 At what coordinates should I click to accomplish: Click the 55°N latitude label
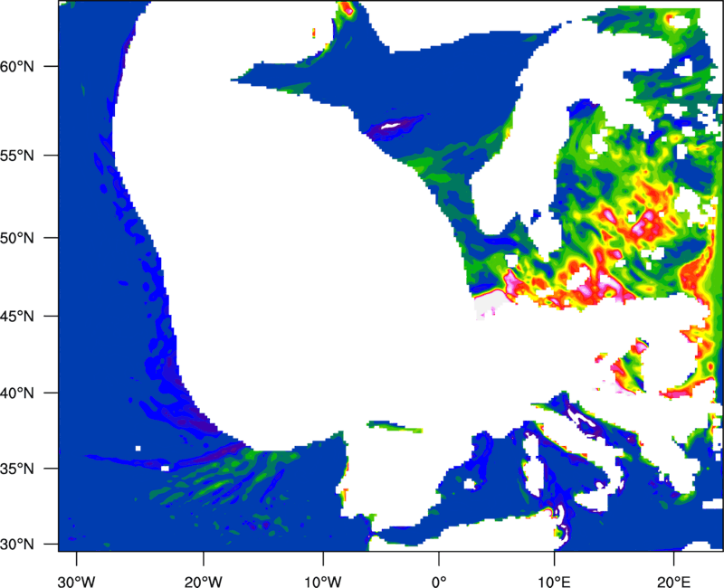pyautogui.click(x=17, y=156)
